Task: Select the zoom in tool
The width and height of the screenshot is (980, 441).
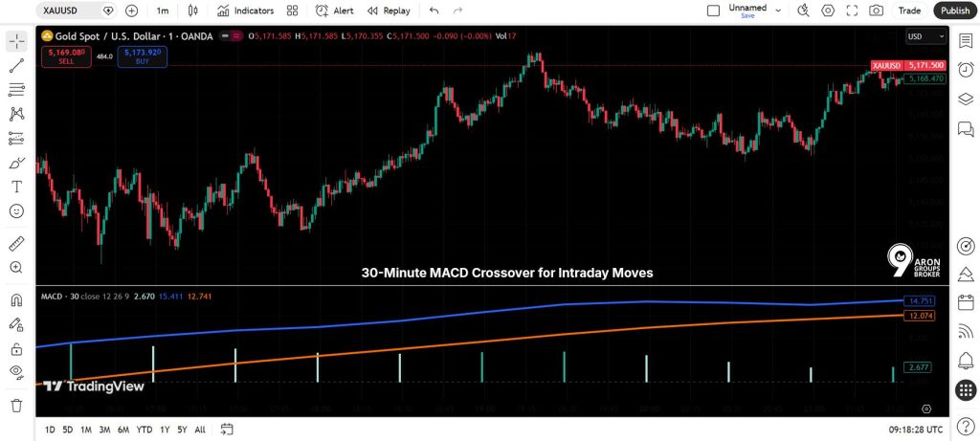Action: point(17,267)
